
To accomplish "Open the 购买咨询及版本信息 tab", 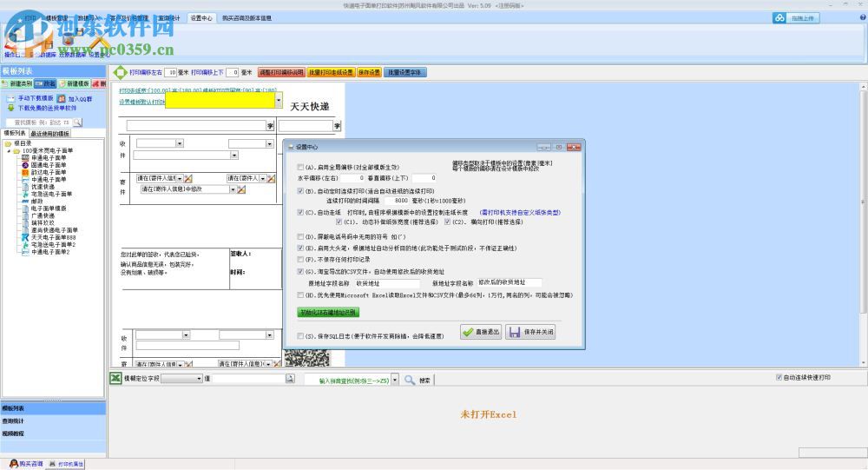I will [x=247, y=18].
